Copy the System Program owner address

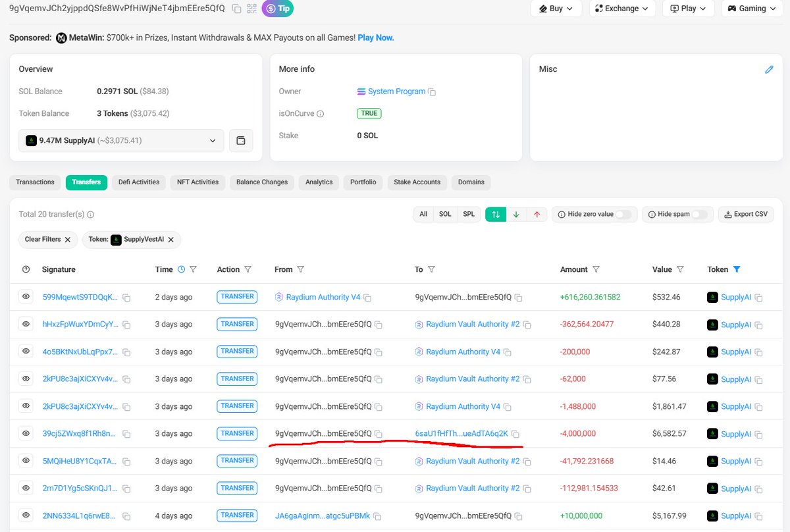click(x=432, y=92)
